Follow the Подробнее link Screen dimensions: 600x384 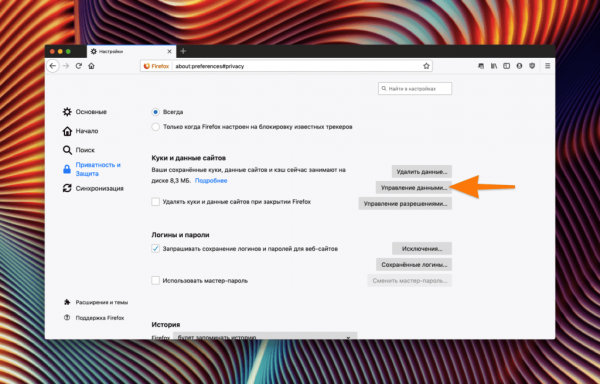coord(211,181)
